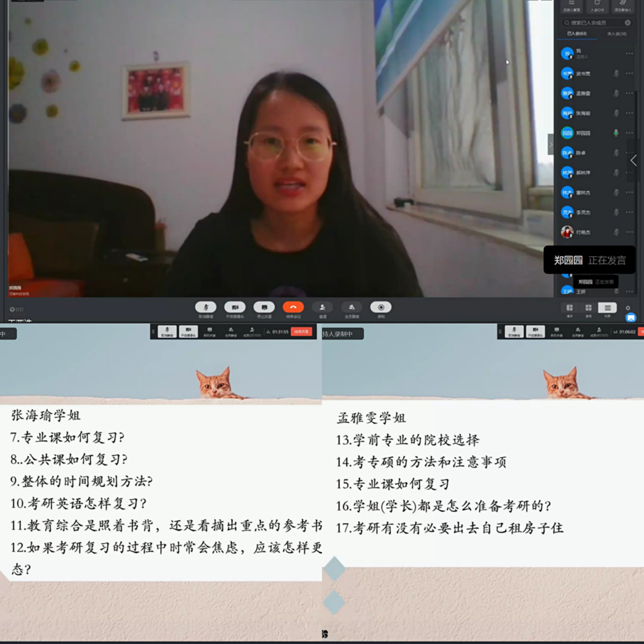This screenshot has height=644, width=644.
Task: End the meeting with the red hang-up button
Action: click(293, 308)
